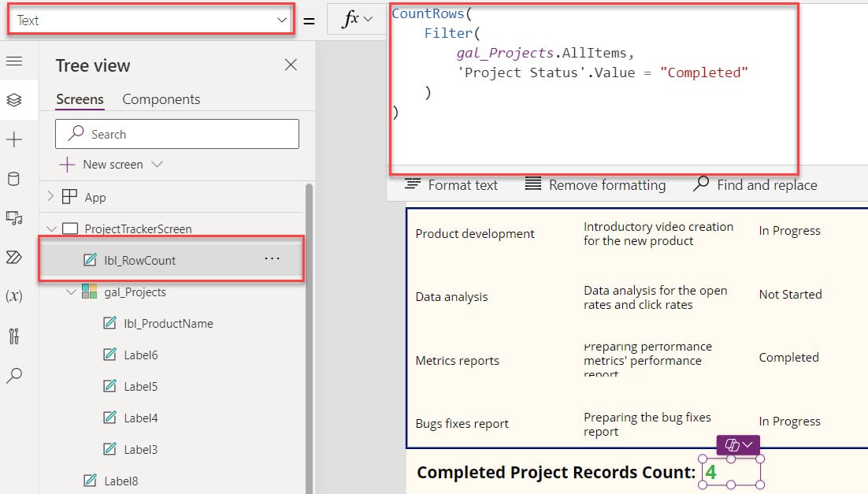This screenshot has width=868, height=494.
Task: Click the Data analysis for open rates description
Action: click(655, 297)
